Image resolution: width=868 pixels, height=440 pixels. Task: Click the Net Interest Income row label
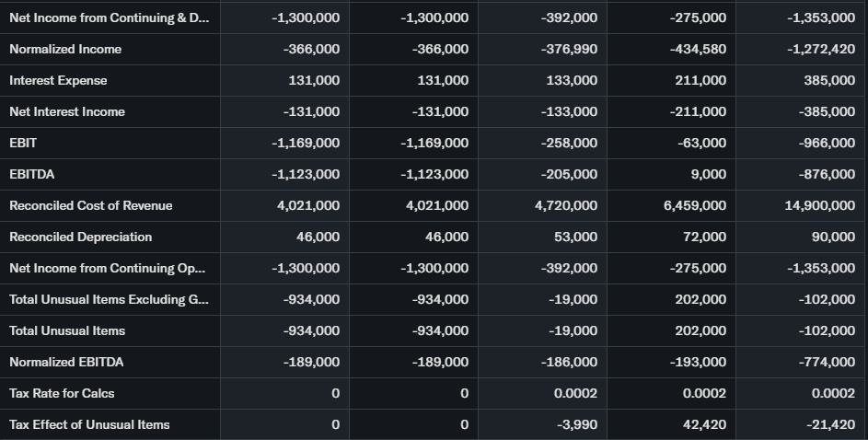tap(67, 111)
